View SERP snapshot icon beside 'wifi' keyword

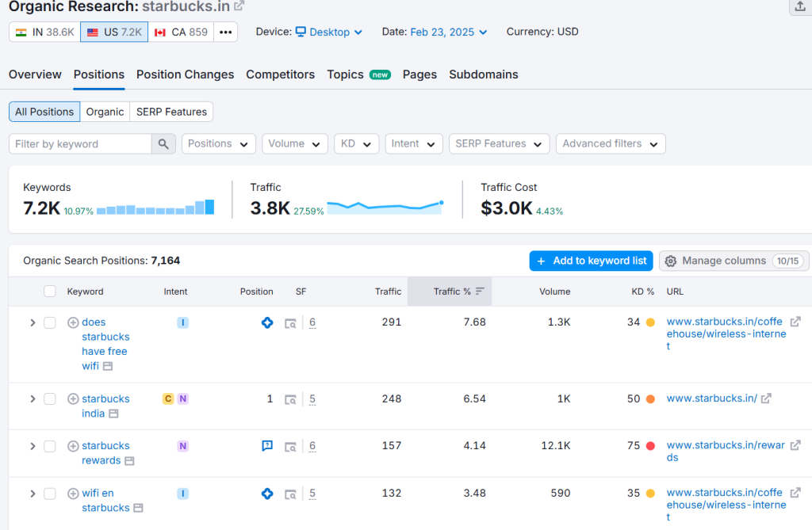(108, 366)
